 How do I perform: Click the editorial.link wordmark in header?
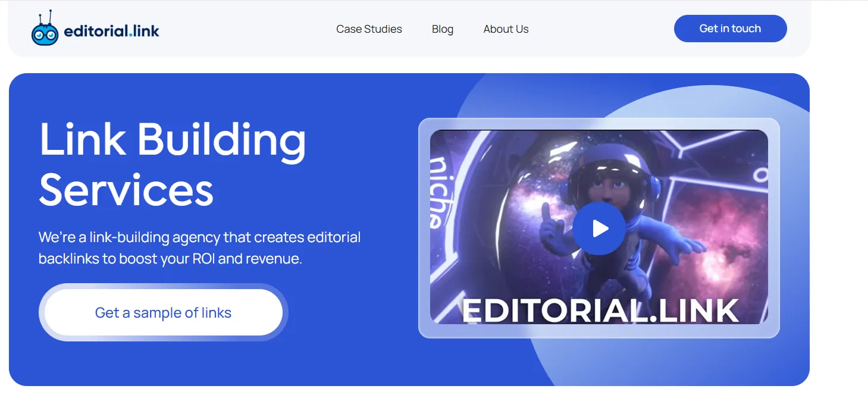pos(111,30)
